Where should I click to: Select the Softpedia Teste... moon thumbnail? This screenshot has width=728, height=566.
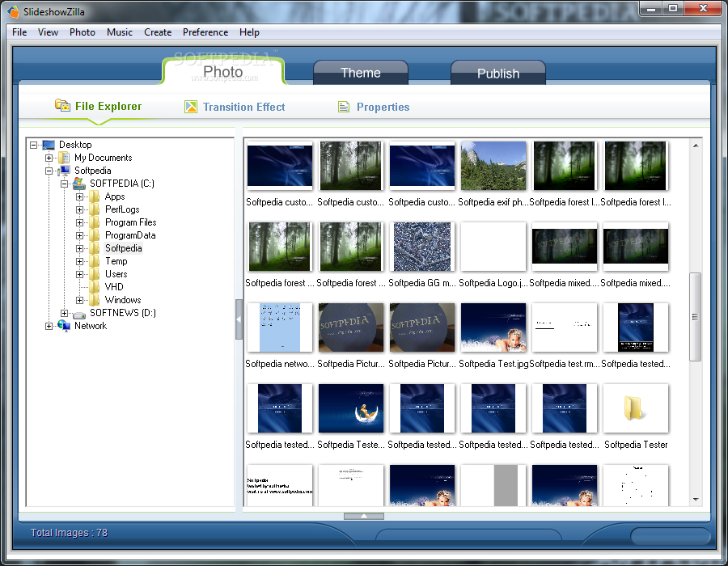[x=351, y=408]
